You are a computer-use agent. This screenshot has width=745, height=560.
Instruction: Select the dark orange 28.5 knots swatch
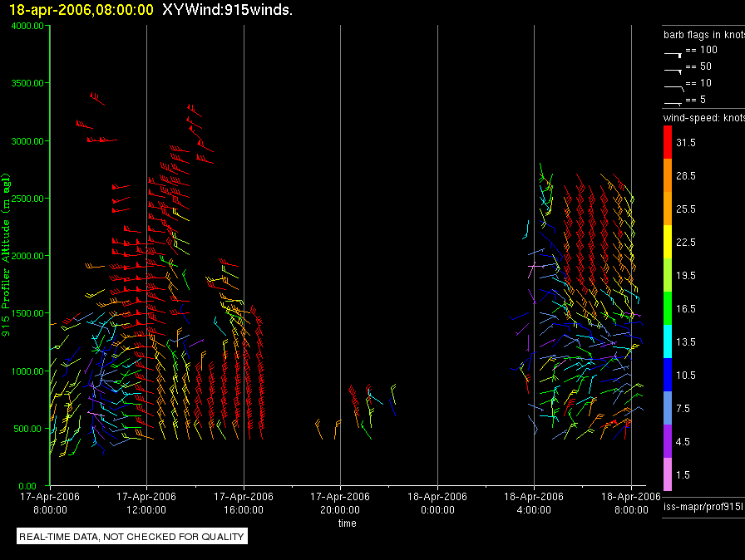[x=668, y=175]
